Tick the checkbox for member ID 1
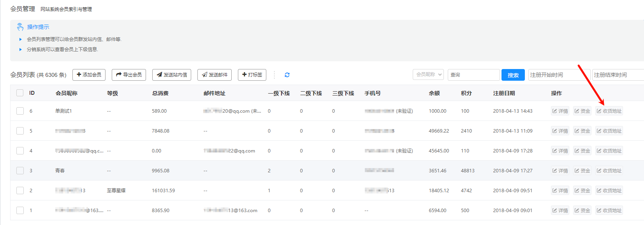Image resolution: width=644 pixels, height=225 pixels. coord(20,211)
